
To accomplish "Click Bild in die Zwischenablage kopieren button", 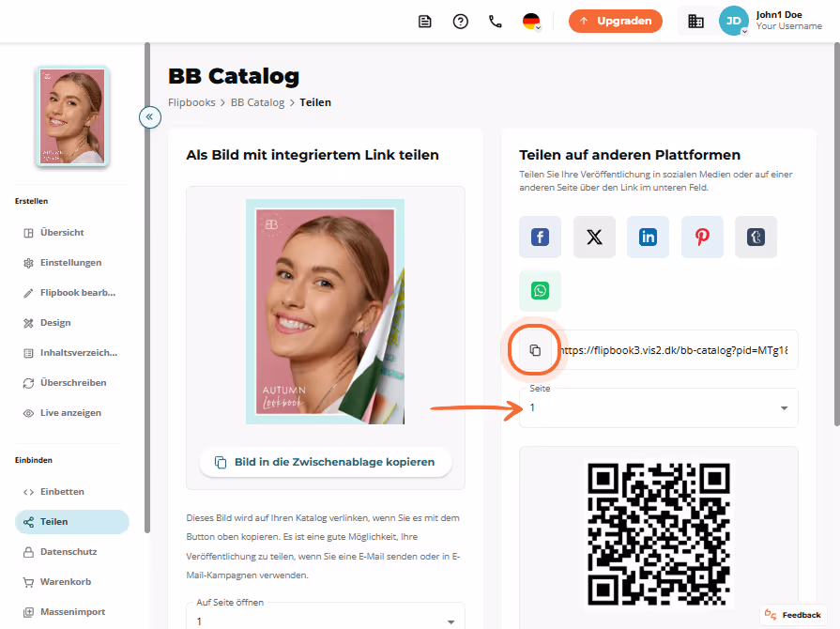I will coord(326,462).
